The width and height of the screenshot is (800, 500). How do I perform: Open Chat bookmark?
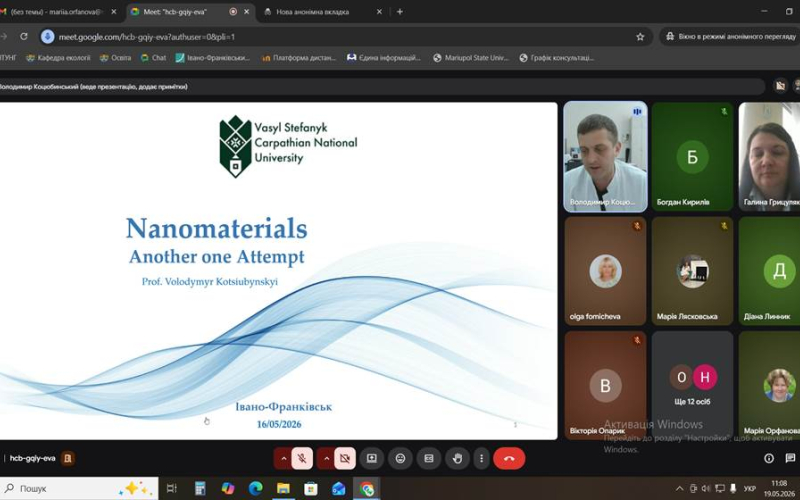coord(153,58)
